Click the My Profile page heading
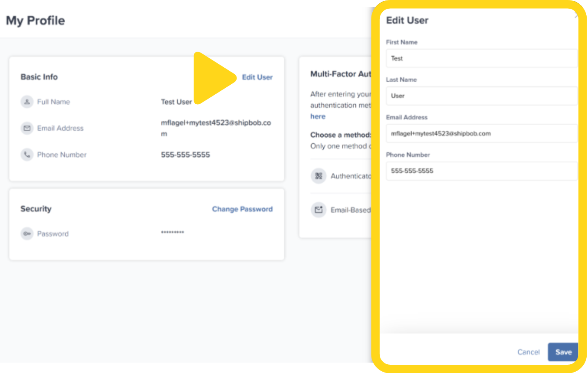The image size is (588, 373). click(x=35, y=20)
